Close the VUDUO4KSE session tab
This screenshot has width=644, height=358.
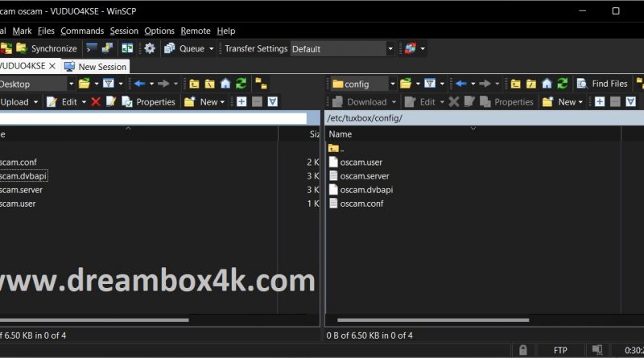(x=52, y=66)
